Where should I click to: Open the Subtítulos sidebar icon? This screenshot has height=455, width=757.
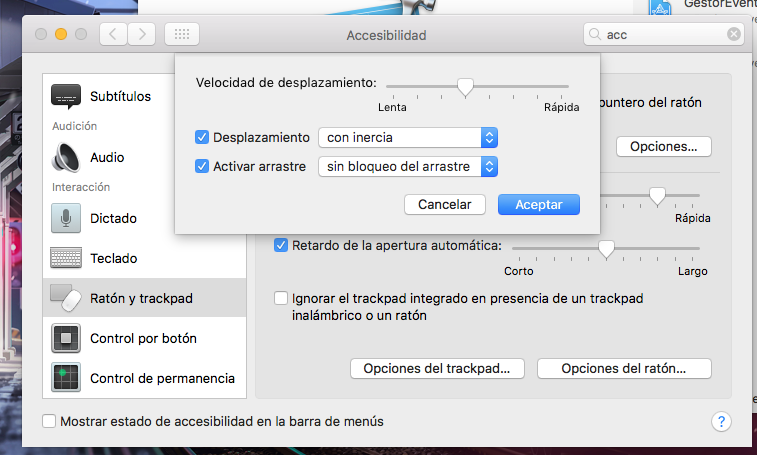point(66,96)
